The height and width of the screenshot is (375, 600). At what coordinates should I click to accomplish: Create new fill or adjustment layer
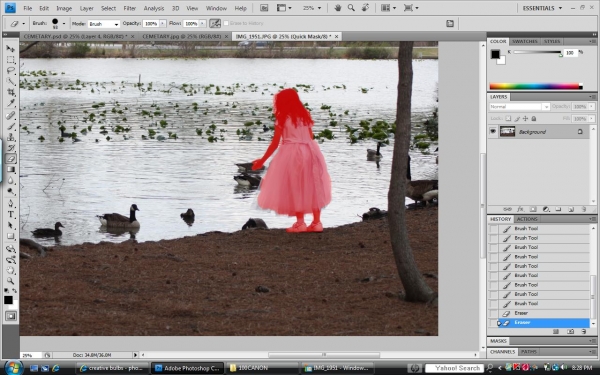(x=546, y=209)
